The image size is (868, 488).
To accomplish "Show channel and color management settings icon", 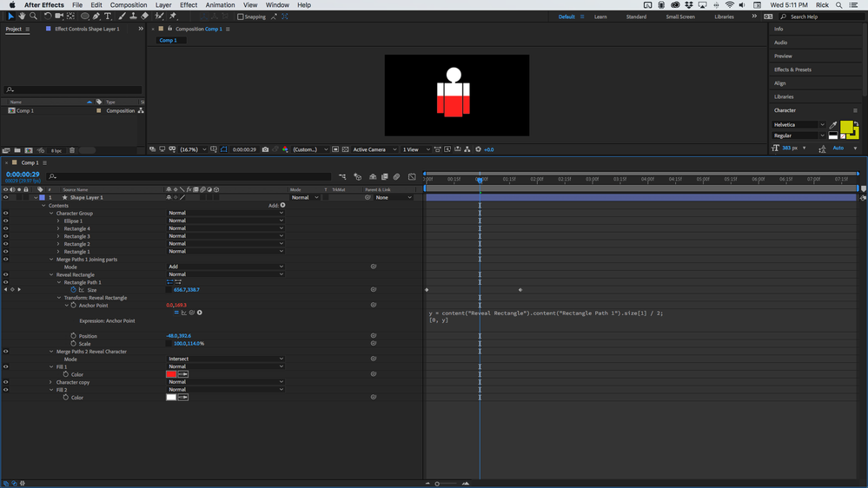I will pyautogui.click(x=285, y=149).
